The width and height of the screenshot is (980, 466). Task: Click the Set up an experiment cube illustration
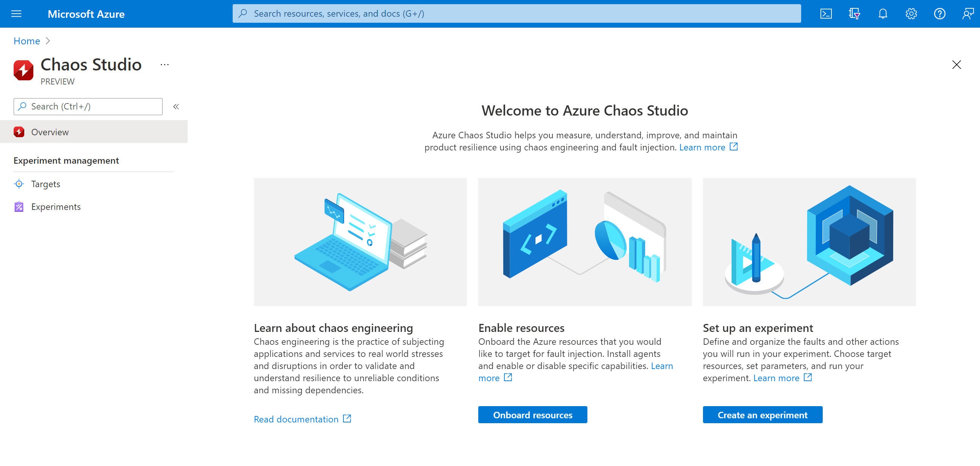click(809, 242)
